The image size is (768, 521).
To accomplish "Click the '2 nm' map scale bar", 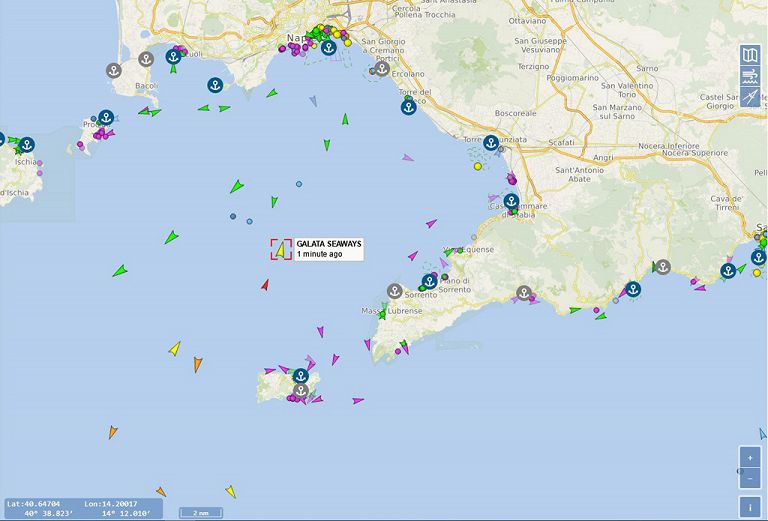I will pos(201,513).
